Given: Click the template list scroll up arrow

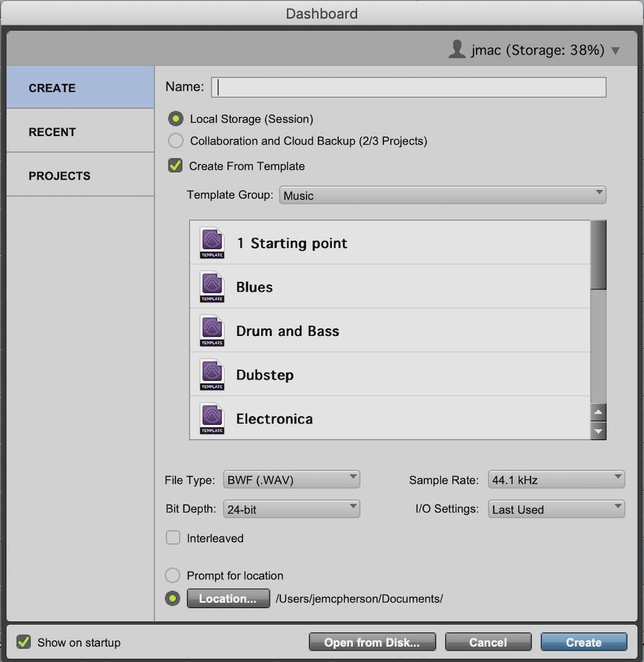Looking at the screenshot, I should click(x=598, y=412).
